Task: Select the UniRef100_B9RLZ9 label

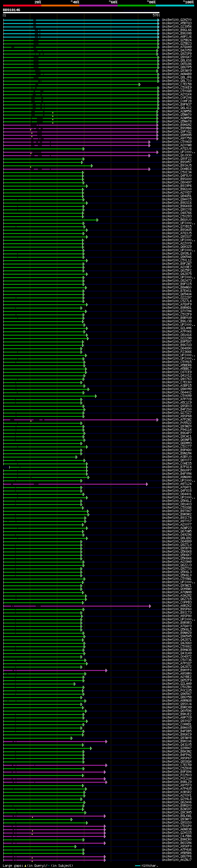Action: (x=177, y=782)
